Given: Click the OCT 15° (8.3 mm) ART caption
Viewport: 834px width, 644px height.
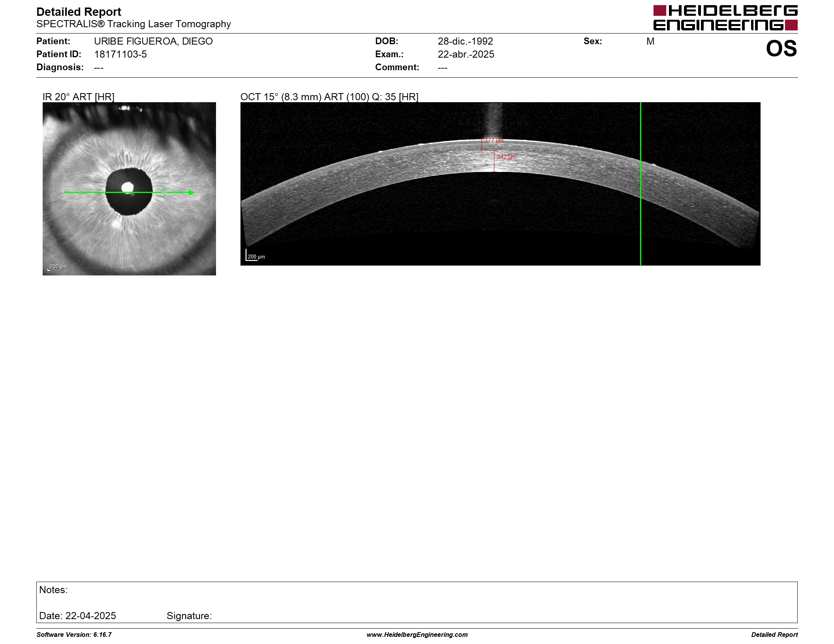Looking at the screenshot, I should point(329,97).
